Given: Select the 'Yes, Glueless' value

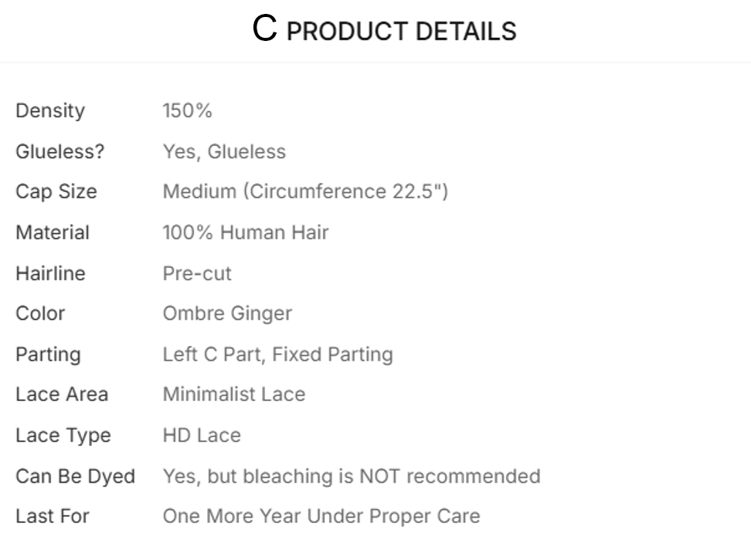Looking at the screenshot, I should tap(224, 151).
